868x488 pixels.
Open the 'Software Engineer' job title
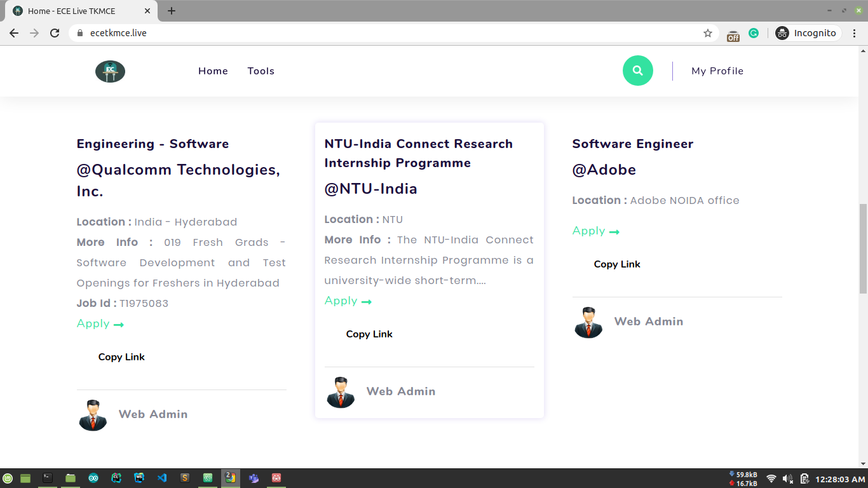(633, 144)
